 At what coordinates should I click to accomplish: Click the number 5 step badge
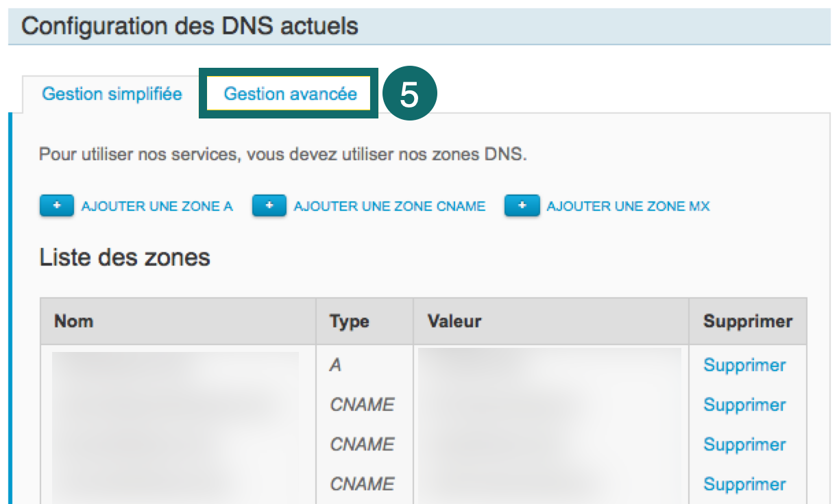409,94
